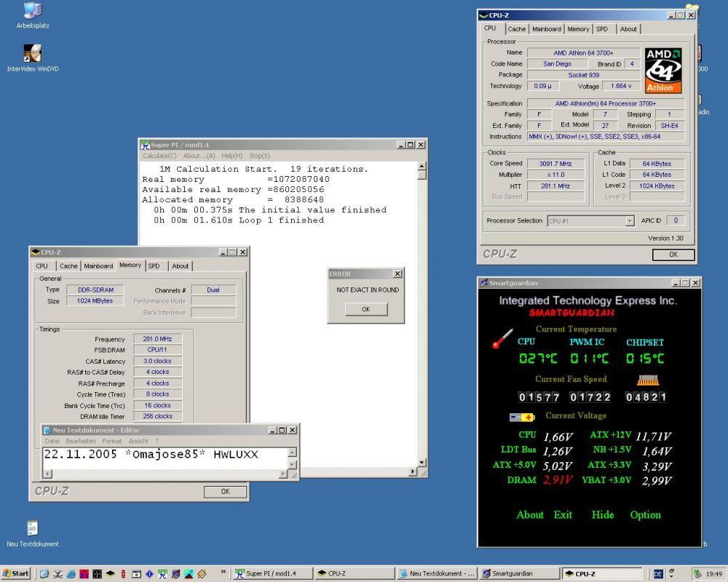Viewport: 728px width, 582px height.
Task: Open the Mainboard tab in the top CPU-Z window
Action: click(x=547, y=29)
